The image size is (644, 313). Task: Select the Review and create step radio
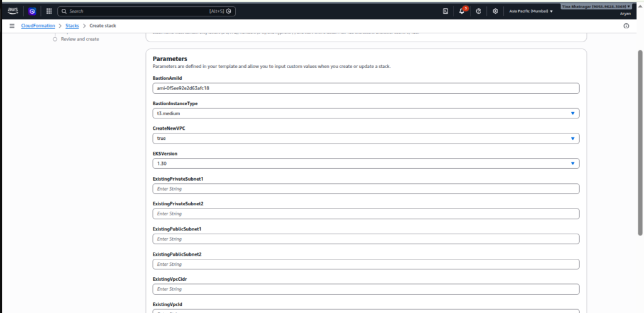pyautogui.click(x=55, y=39)
